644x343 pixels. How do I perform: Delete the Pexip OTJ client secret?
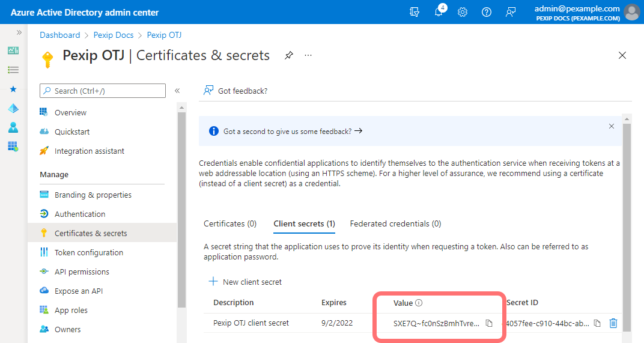(613, 323)
